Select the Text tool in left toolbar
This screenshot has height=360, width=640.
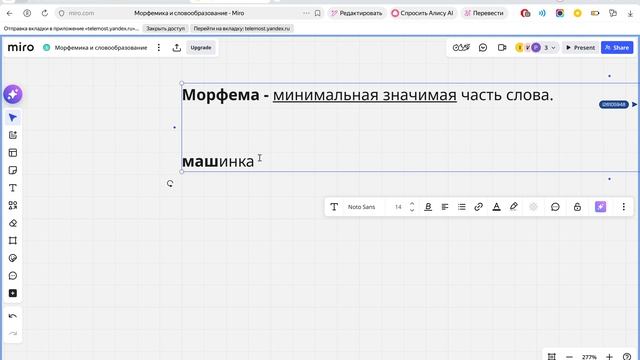point(13,188)
